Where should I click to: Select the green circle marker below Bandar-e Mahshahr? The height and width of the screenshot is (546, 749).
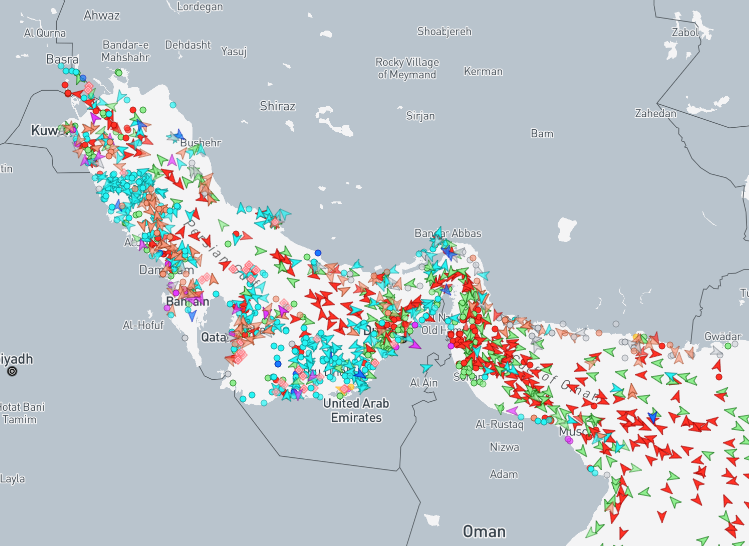tap(118, 73)
